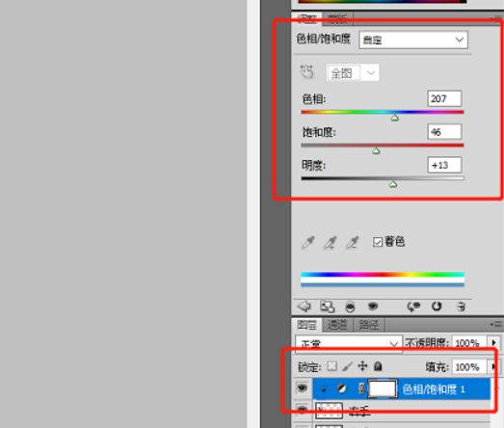This screenshot has height=428, width=504.
Task: Click the layer mask link chain icon
Action: (x=361, y=388)
